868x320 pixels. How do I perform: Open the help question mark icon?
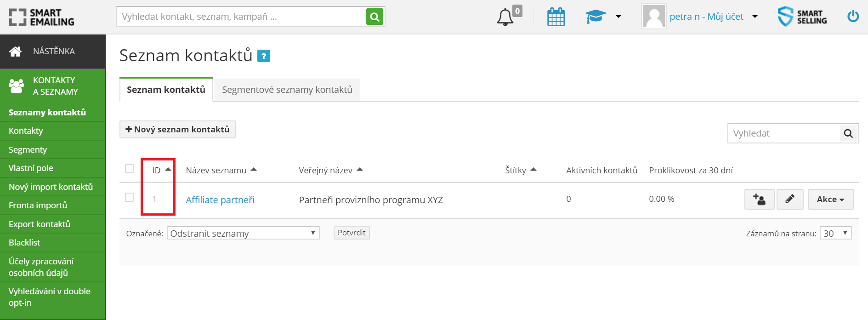264,56
